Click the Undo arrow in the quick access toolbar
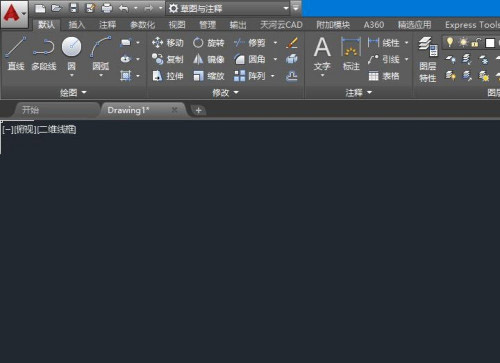 (x=123, y=8)
